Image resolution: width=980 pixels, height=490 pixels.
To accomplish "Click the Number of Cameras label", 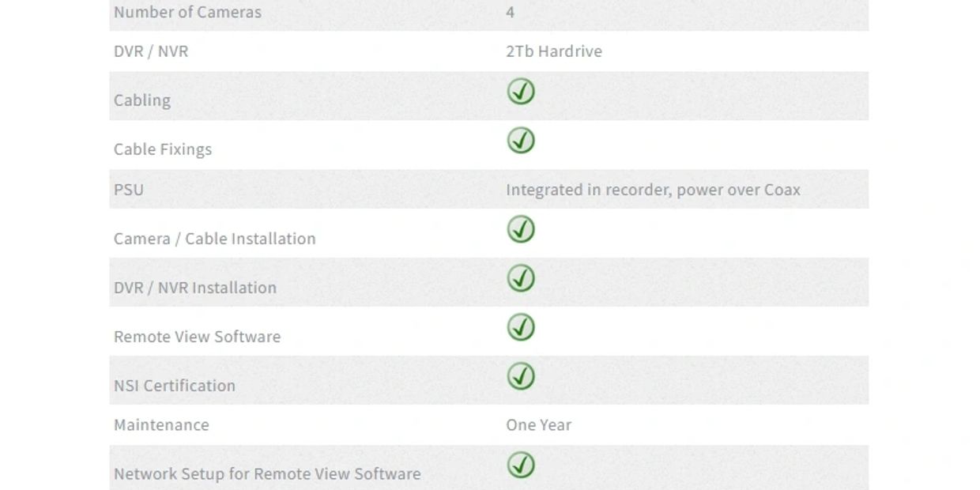I will tap(187, 12).
